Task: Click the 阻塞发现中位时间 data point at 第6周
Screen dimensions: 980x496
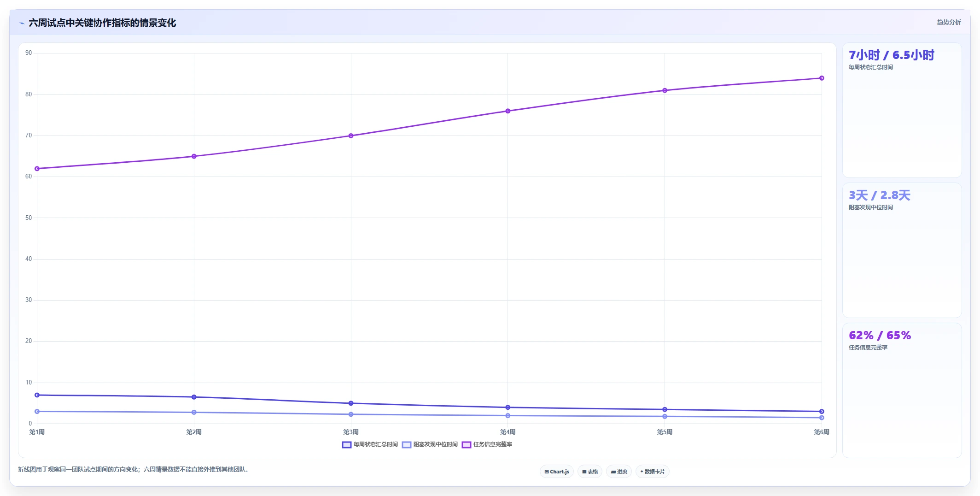Action: pos(822,418)
